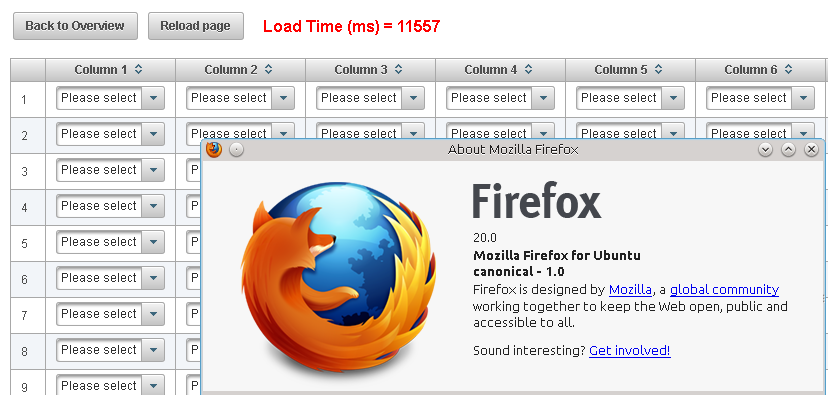Viewport: 828px width, 395px height.
Task: Select row number 4 header cell
Action: point(28,207)
